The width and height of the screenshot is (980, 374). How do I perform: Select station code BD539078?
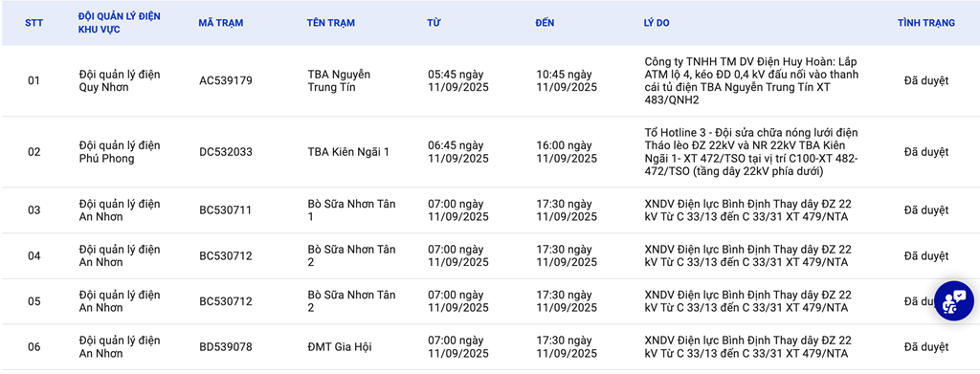tap(226, 346)
